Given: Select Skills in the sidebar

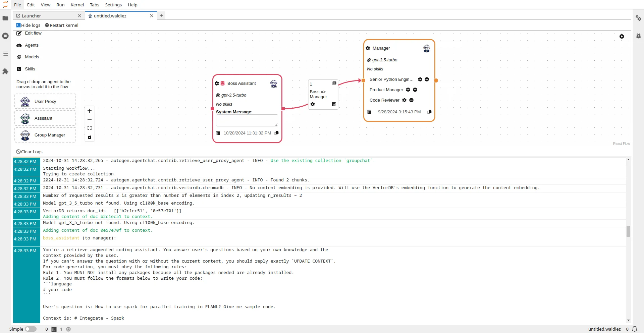Looking at the screenshot, I should point(26,69).
